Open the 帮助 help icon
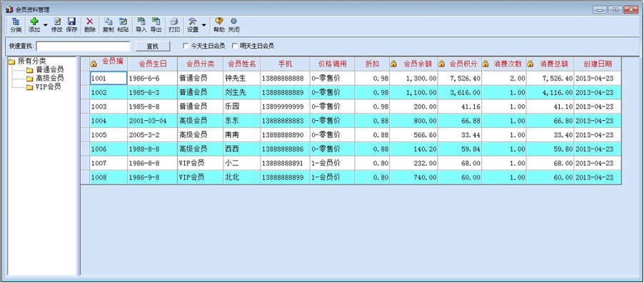The height and width of the screenshot is (283, 644). (x=219, y=25)
